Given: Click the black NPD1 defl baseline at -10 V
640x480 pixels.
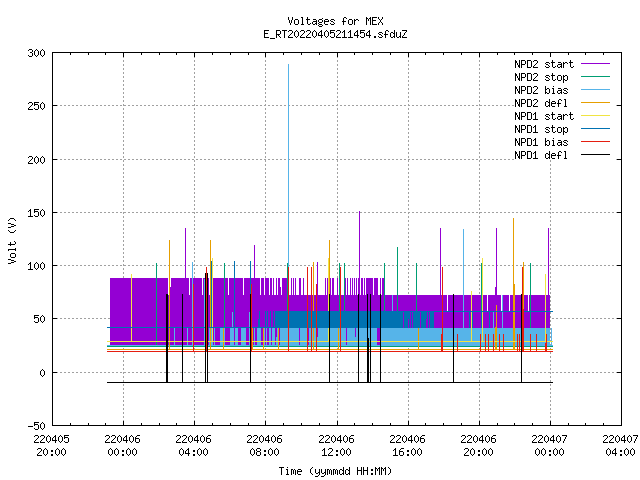Looking at the screenshot, I should [330, 382].
